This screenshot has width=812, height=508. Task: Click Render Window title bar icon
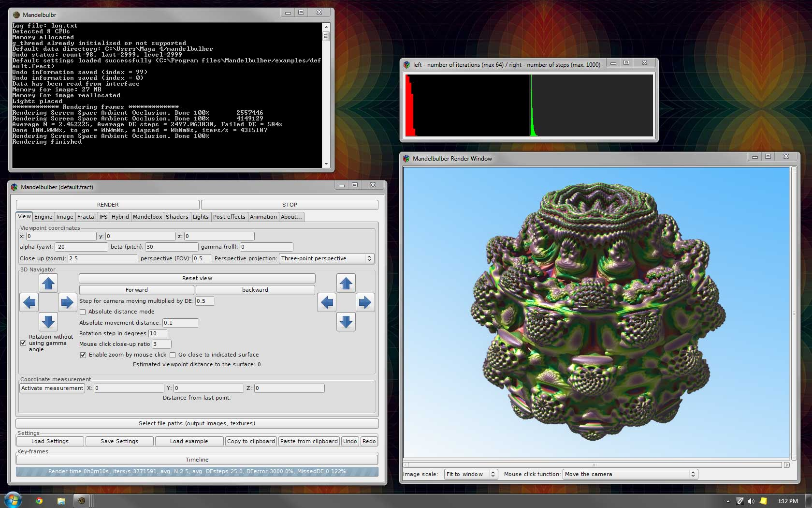[x=406, y=158]
